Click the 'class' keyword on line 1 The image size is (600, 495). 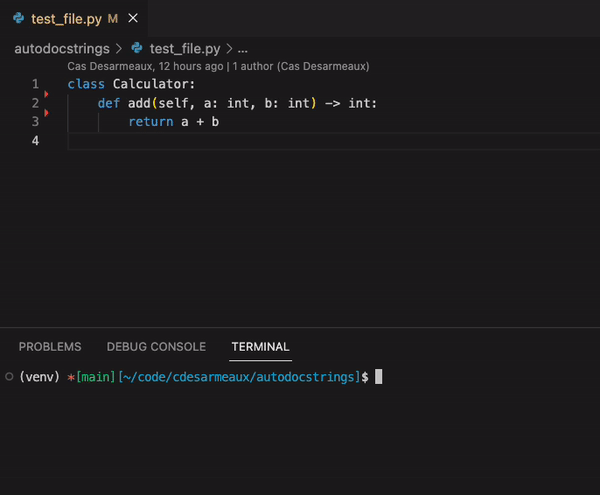coord(86,84)
